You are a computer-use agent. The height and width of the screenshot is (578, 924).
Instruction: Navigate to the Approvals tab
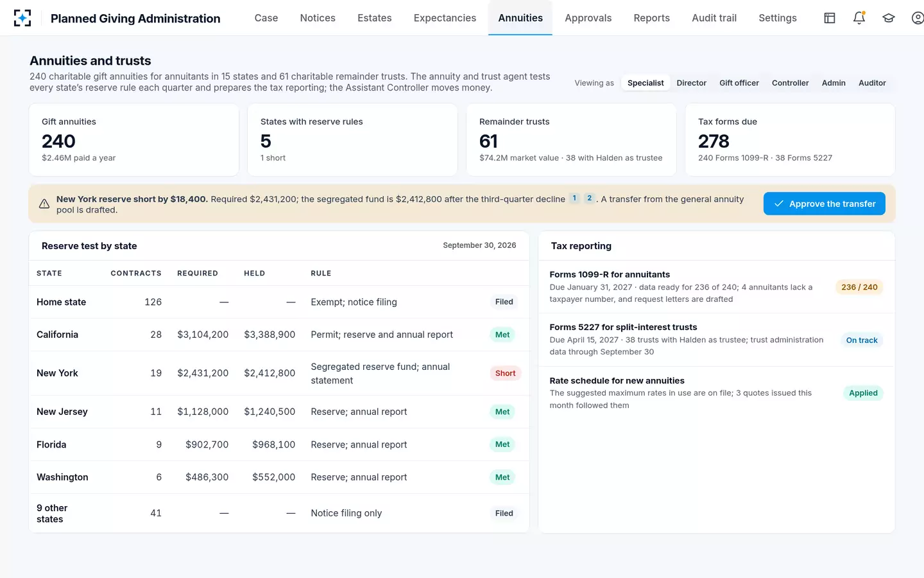[x=588, y=18]
